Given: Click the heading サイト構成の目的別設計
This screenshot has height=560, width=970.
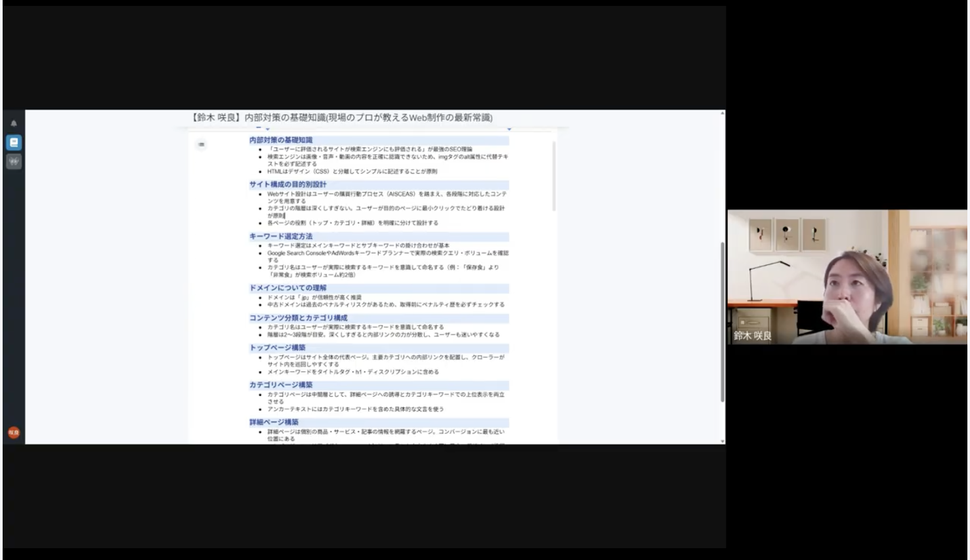Looking at the screenshot, I should point(287,184).
